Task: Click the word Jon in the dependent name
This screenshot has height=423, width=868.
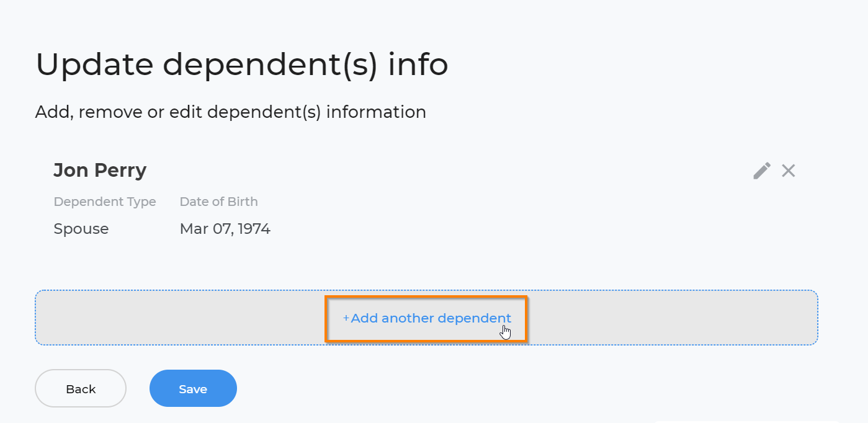Action: tap(71, 170)
